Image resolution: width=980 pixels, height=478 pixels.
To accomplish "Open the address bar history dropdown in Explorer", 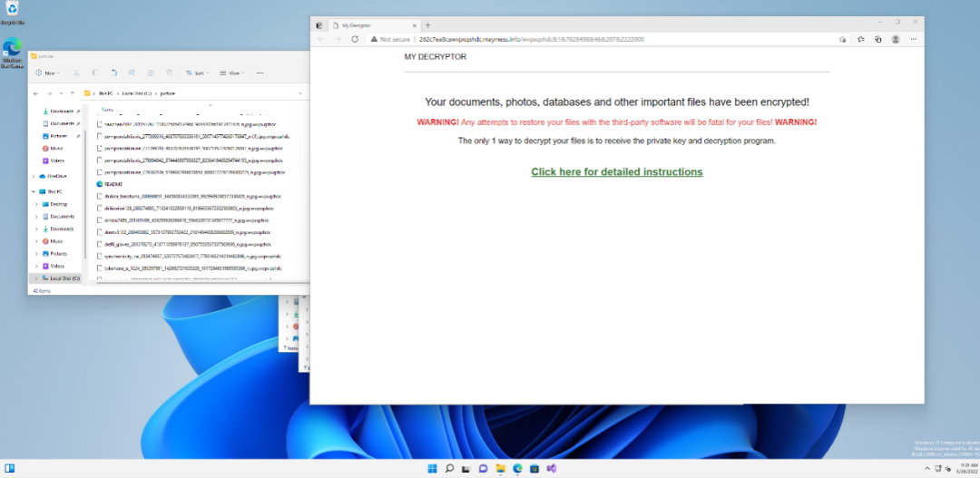I will 300,93.
